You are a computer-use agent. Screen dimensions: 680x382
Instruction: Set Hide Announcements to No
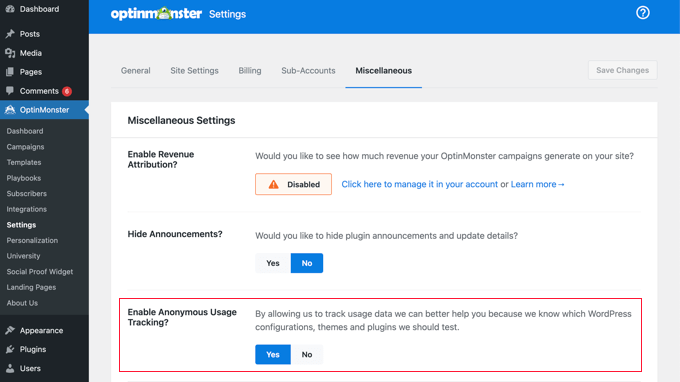pos(307,263)
